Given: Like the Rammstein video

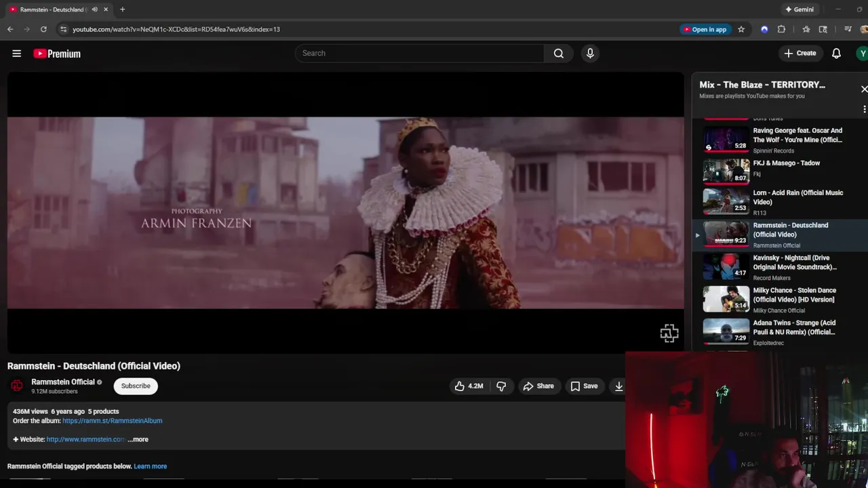Looking at the screenshot, I should tap(469, 386).
